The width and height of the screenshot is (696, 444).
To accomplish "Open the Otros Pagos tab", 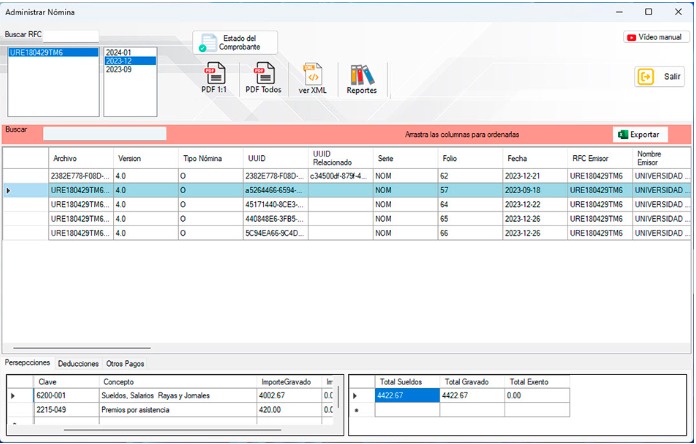I will [125, 364].
